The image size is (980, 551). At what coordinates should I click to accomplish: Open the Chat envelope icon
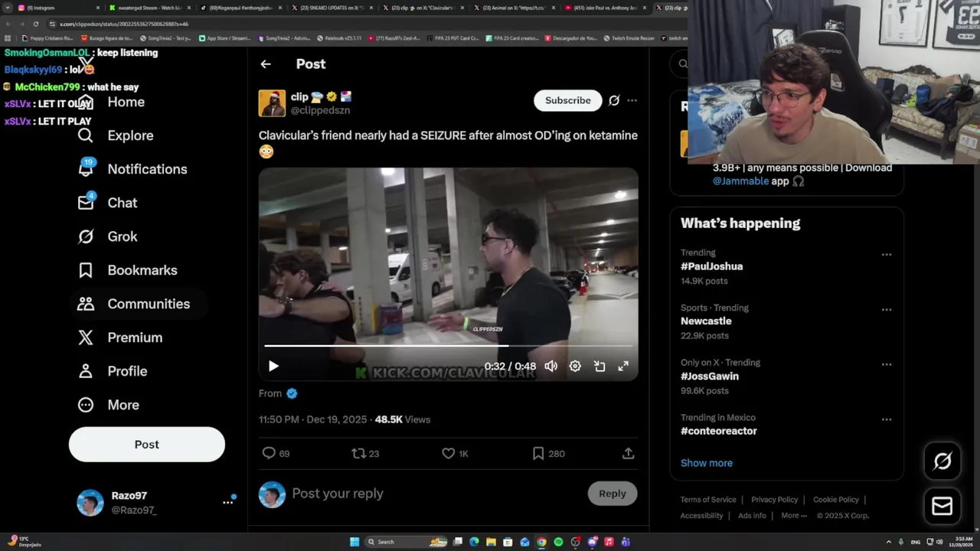pos(86,203)
